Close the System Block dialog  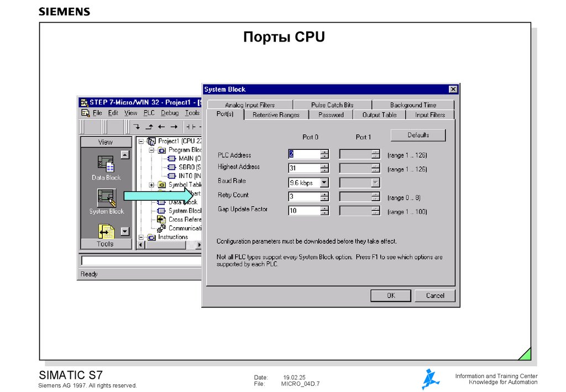pyautogui.click(x=453, y=89)
